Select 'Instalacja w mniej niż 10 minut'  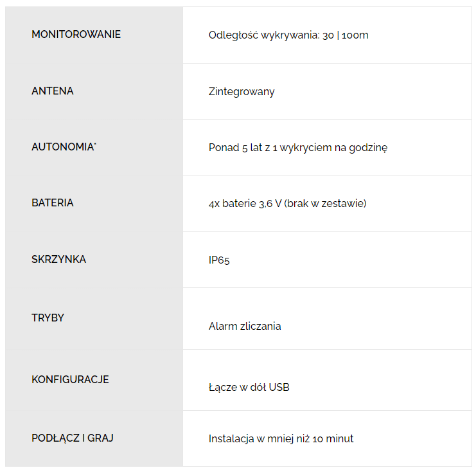pos(281,439)
